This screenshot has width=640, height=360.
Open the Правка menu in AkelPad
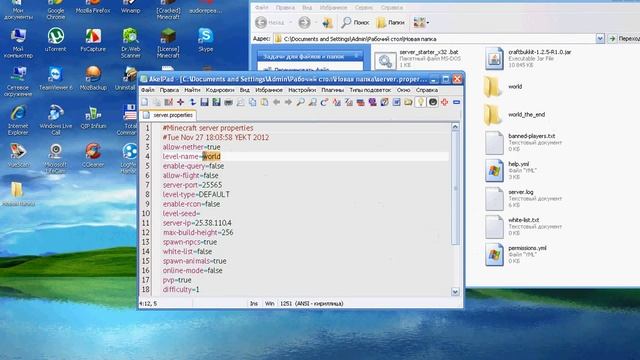(169, 90)
